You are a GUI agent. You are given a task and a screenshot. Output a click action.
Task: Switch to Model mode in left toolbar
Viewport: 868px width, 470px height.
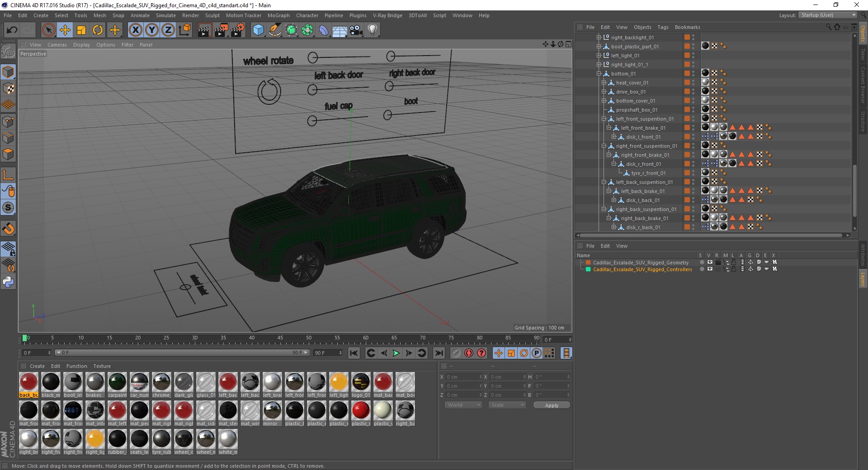click(8, 72)
